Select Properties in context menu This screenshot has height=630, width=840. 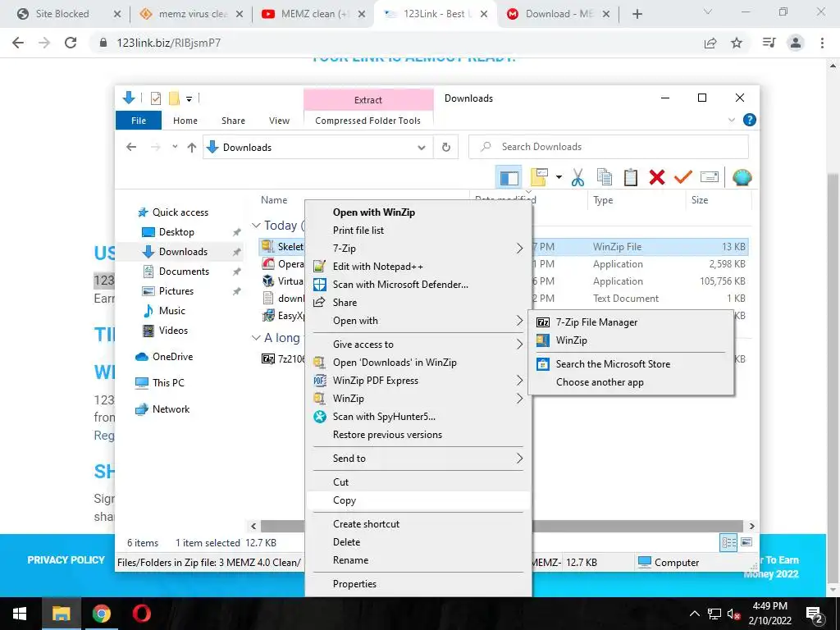click(x=418, y=584)
